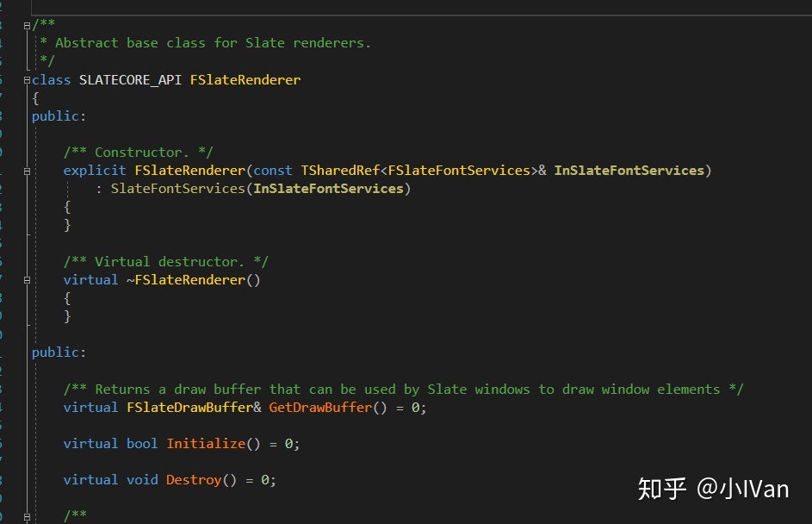Click the '/** Virtual destructor. */' comment

pyautogui.click(x=165, y=262)
